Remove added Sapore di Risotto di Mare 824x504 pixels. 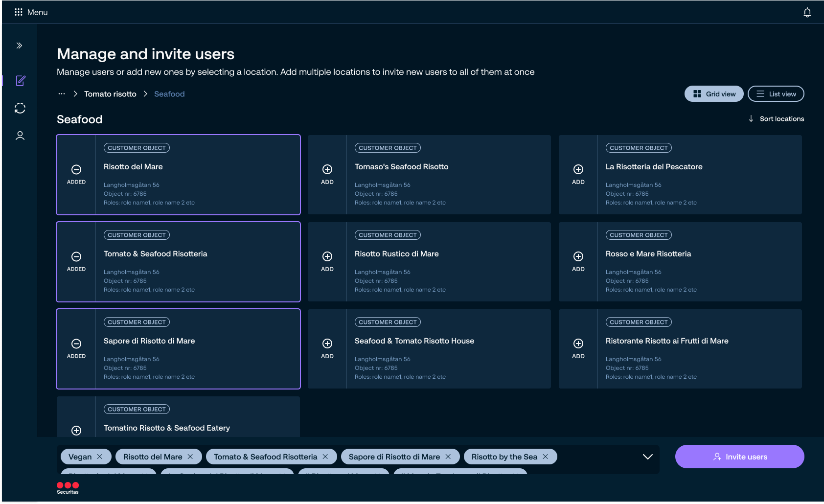76,348
